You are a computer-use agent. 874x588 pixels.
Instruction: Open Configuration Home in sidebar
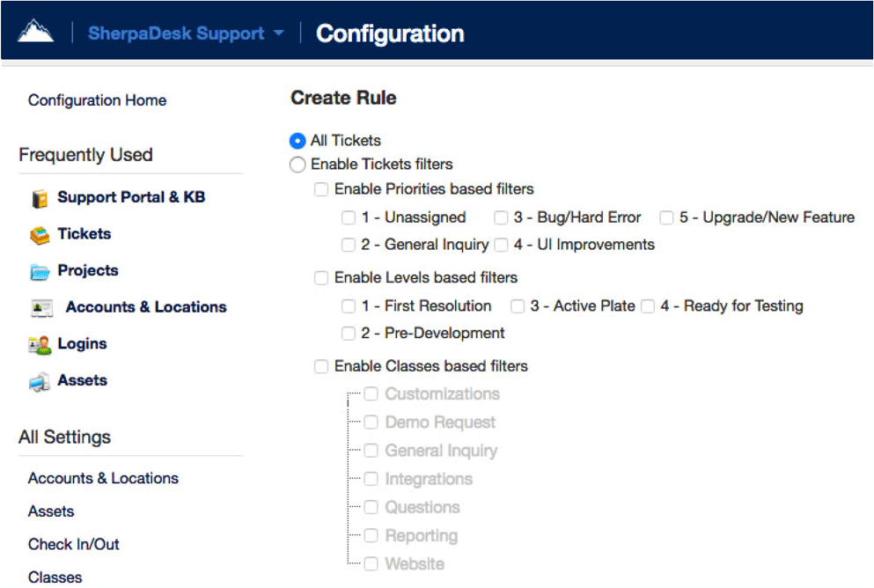pyautogui.click(x=97, y=100)
